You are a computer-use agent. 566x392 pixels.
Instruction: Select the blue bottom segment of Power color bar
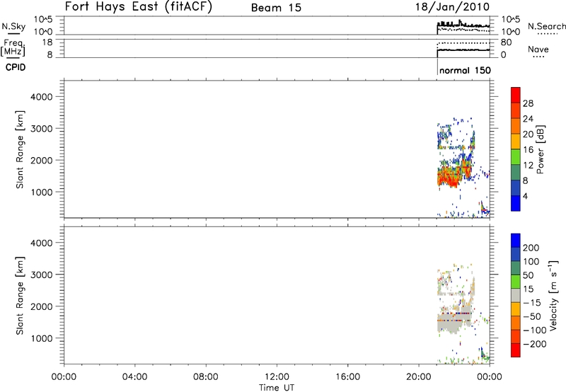pyautogui.click(x=516, y=203)
